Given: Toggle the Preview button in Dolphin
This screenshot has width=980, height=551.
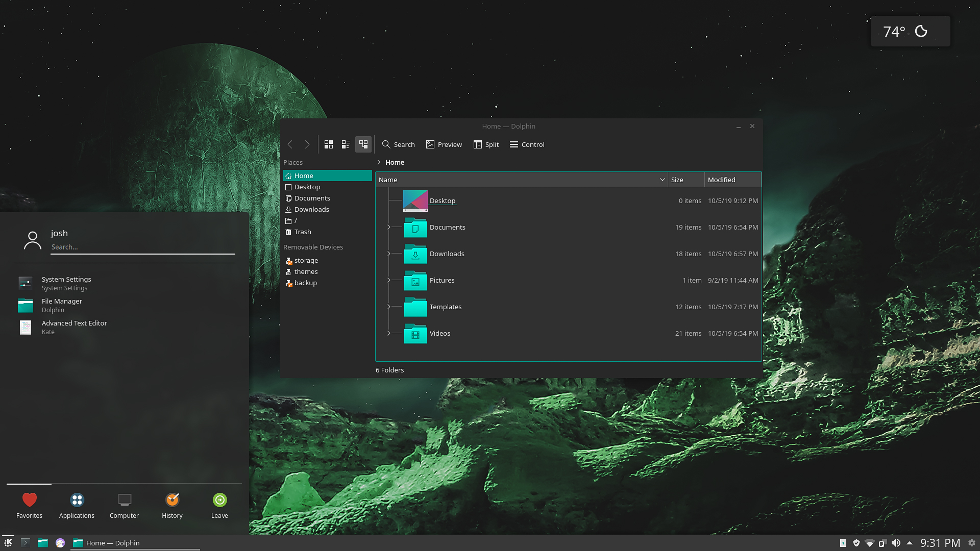Looking at the screenshot, I should [444, 145].
